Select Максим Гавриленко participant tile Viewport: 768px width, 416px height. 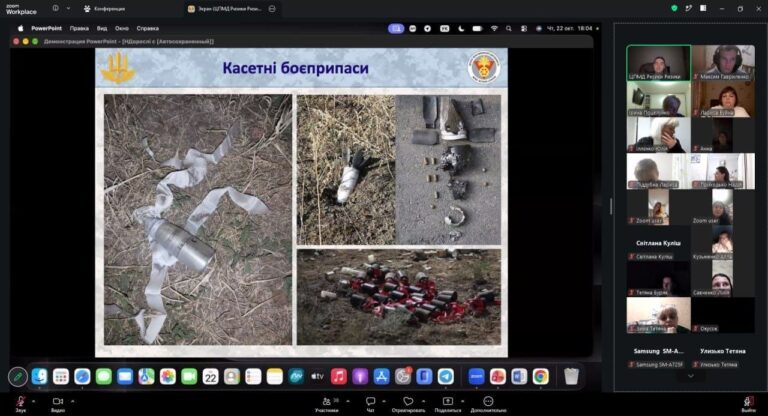tap(723, 63)
